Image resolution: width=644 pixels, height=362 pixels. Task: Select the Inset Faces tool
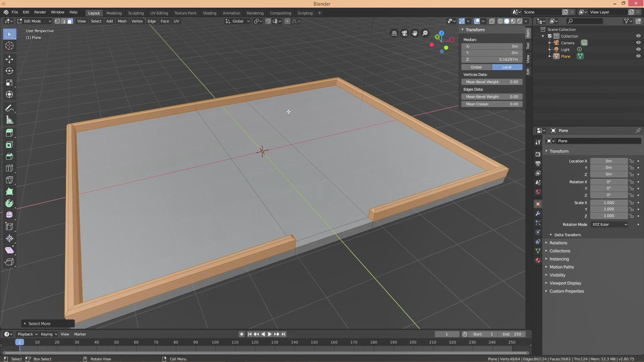[9, 145]
